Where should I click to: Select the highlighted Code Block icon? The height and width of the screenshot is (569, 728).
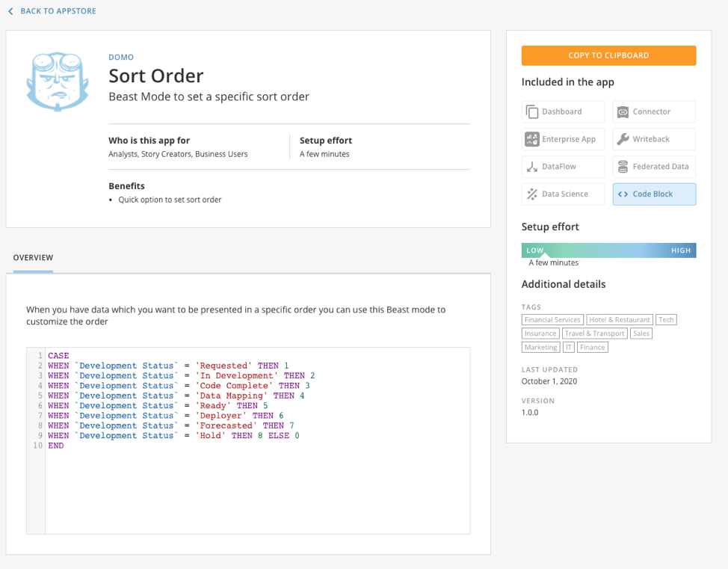(624, 194)
